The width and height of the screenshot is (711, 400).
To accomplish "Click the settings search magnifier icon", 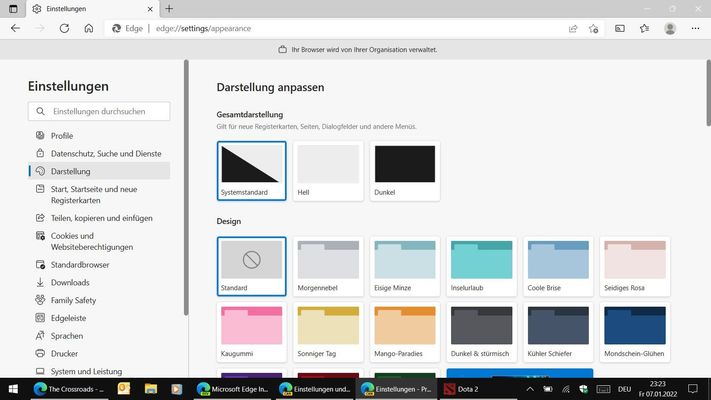I will [40, 111].
